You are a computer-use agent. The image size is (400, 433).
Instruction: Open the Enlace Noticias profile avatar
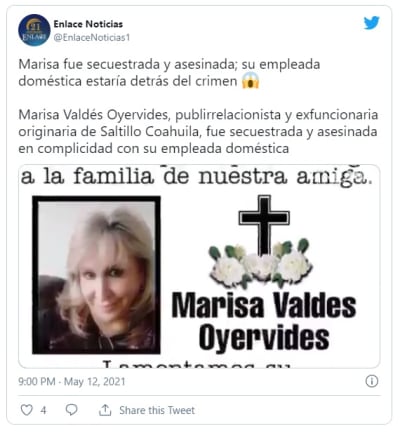pos(34,30)
